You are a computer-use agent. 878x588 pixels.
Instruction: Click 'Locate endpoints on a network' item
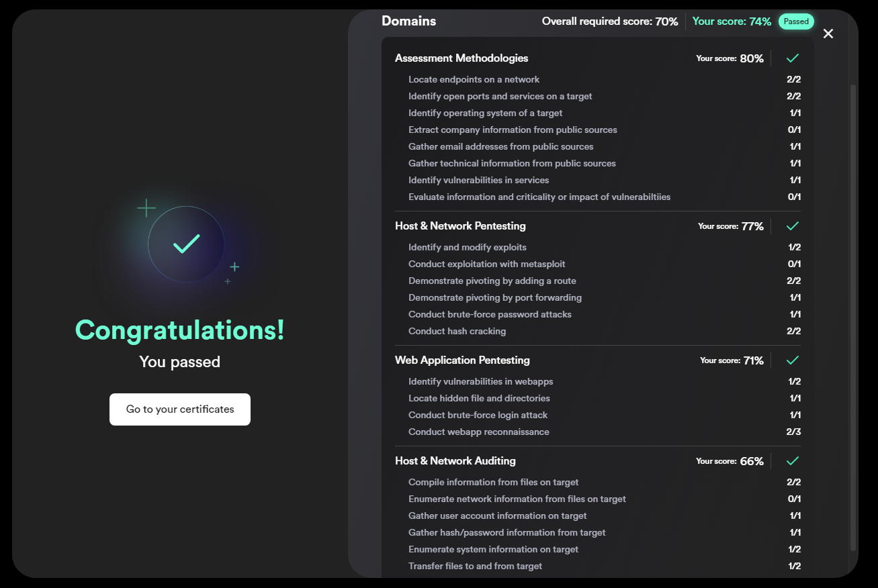click(x=474, y=79)
